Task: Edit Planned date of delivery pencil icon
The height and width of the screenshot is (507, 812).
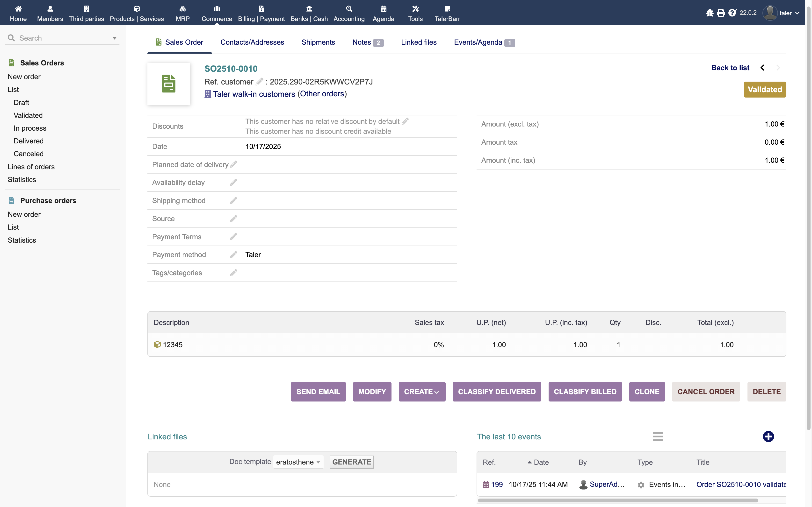Action: point(234,164)
